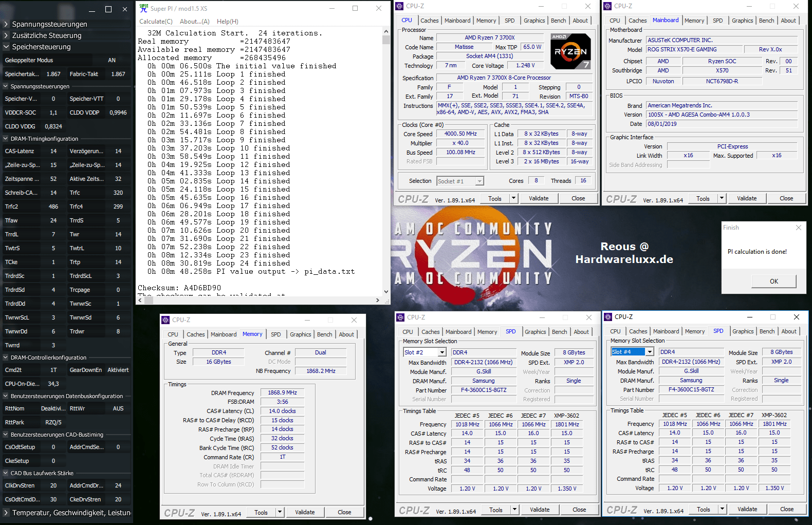Click the Super PI title bar icon
Image resolution: width=812 pixels, height=525 pixels.
click(143, 8)
